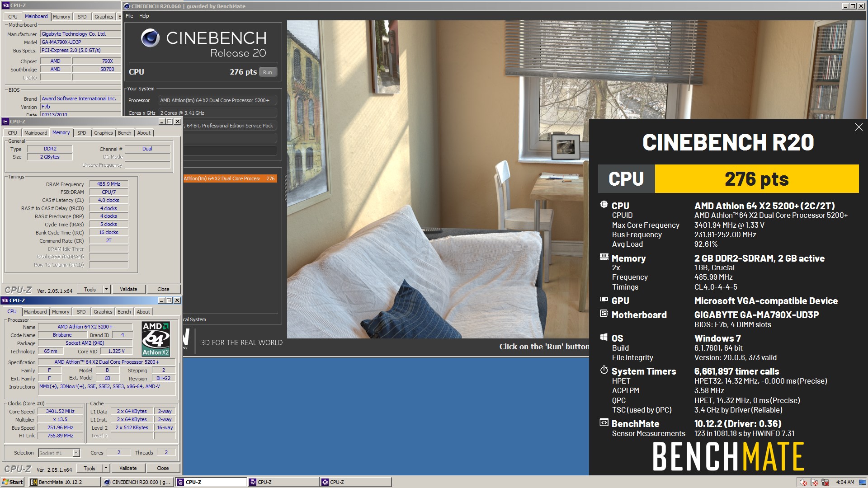Image resolution: width=868 pixels, height=488 pixels.
Task: Open the Windows Start button
Action: coord(13,482)
